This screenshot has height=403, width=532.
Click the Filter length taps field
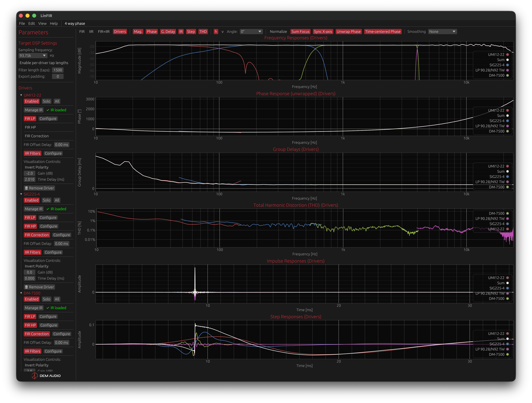(x=58, y=70)
